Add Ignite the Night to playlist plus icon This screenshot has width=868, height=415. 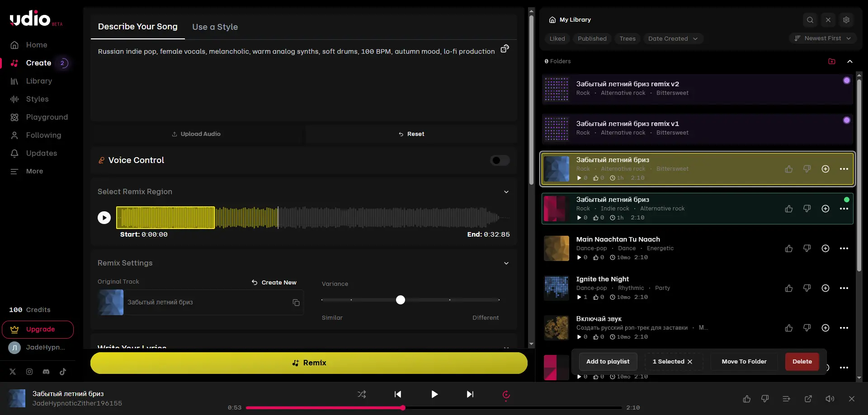click(x=825, y=288)
